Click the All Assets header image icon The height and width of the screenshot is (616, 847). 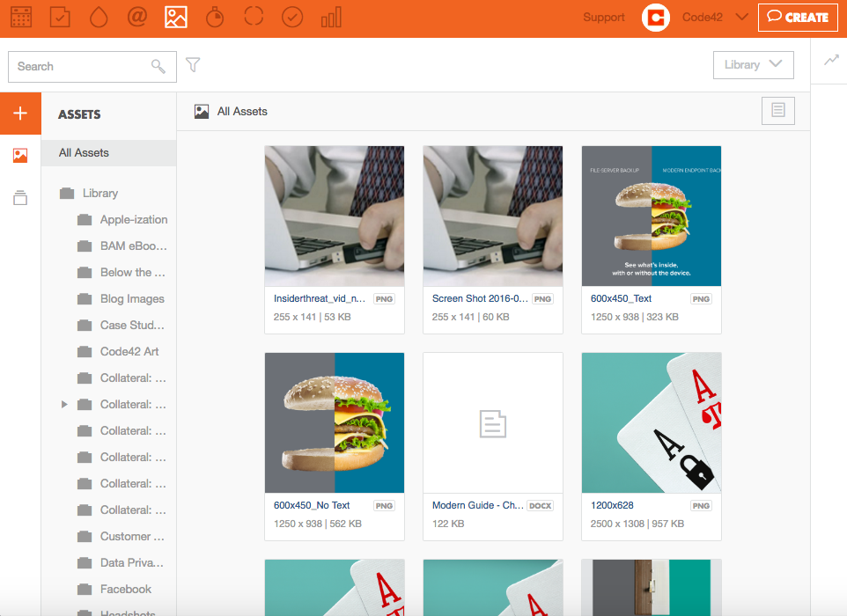[202, 112]
